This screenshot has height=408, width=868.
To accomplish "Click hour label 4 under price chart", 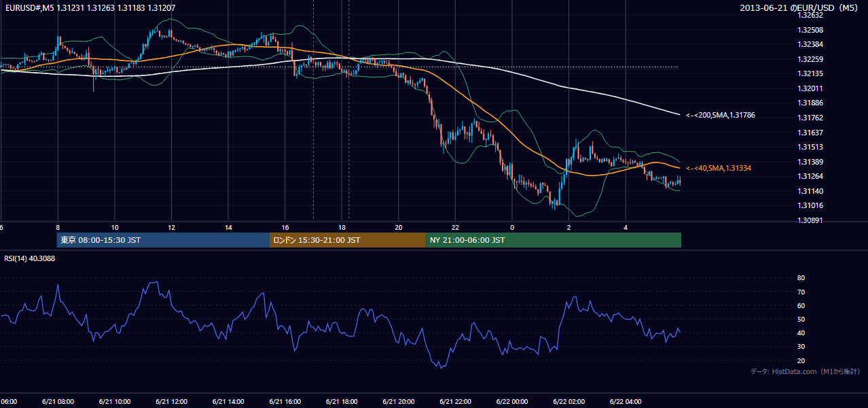I will click(626, 227).
